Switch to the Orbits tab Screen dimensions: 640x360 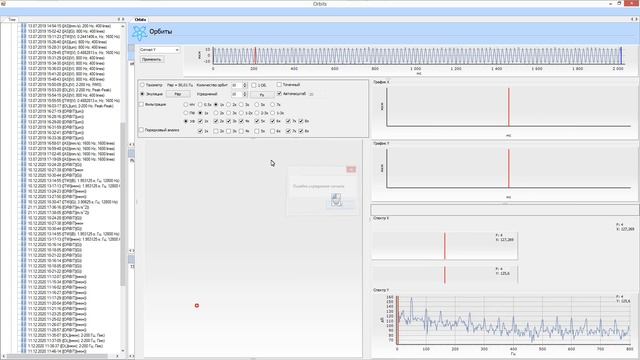click(x=140, y=19)
